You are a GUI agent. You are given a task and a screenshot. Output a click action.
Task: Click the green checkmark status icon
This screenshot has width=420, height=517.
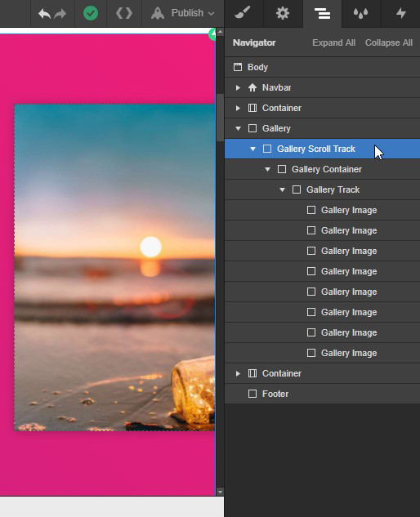click(x=91, y=13)
